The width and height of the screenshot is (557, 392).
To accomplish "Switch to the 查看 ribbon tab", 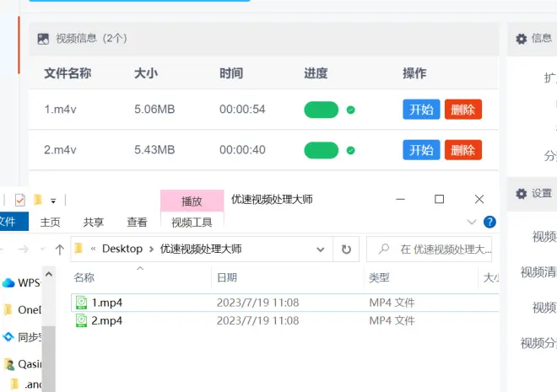I will point(137,223).
